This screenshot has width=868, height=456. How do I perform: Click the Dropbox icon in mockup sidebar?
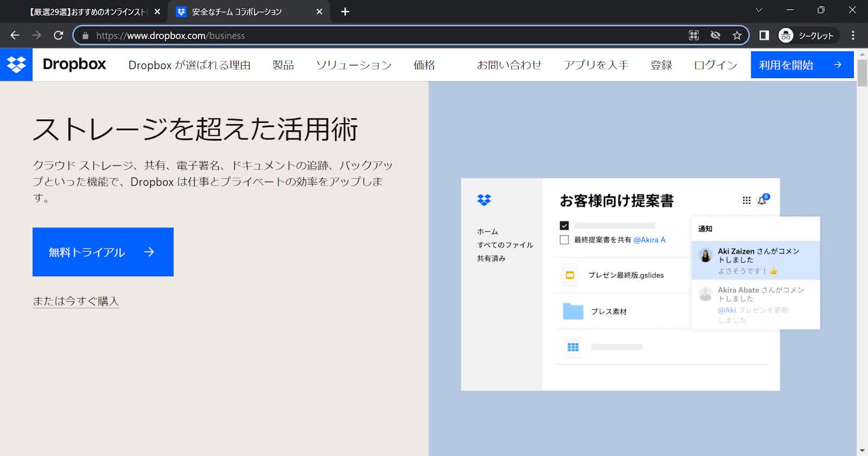[x=484, y=200]
